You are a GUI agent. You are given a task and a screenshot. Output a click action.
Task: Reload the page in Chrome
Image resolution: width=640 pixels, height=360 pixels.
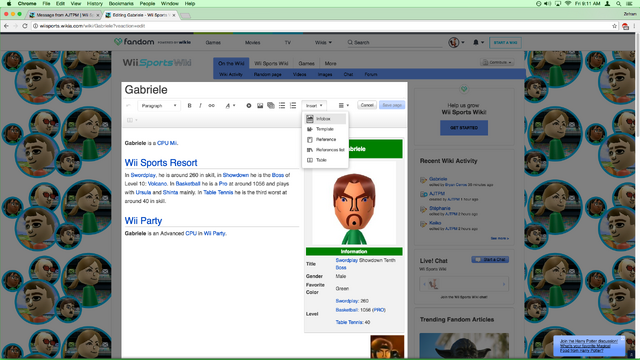click(x=25, y=26)
